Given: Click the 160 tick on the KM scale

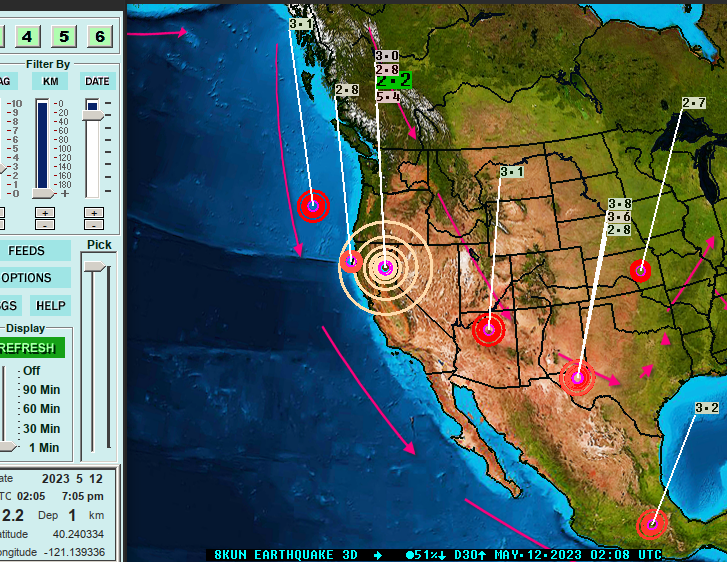Looking at the screenshot, I should pos(64,176).
